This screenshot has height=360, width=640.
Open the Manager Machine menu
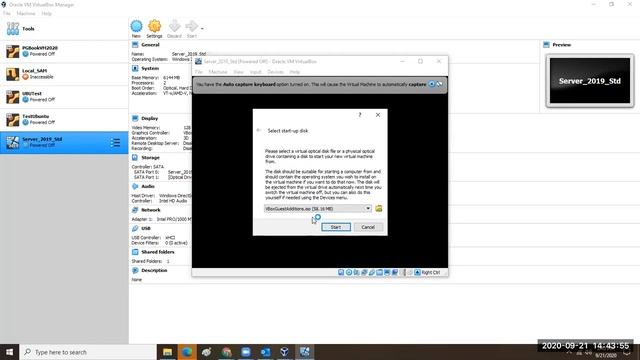26,13
